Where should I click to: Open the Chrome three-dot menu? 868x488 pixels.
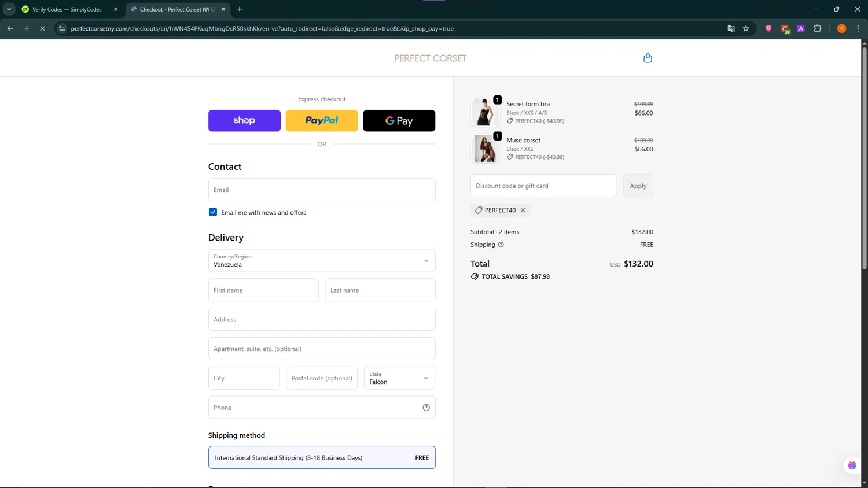[x=858, y=28]
